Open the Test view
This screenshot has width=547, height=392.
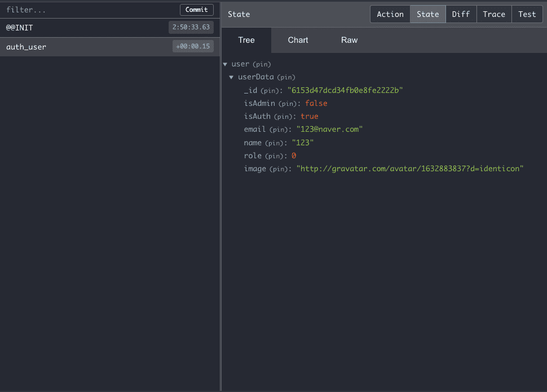coord(527,14)
